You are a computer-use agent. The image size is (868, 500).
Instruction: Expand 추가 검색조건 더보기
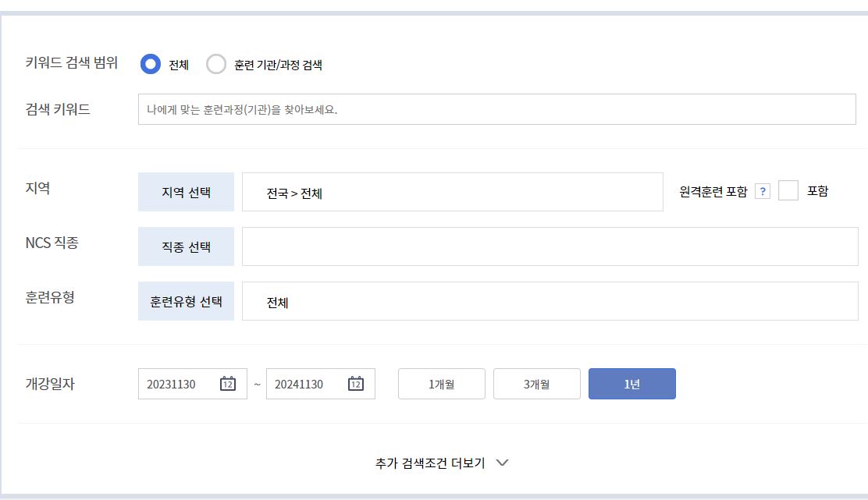(x=442, y=463)
